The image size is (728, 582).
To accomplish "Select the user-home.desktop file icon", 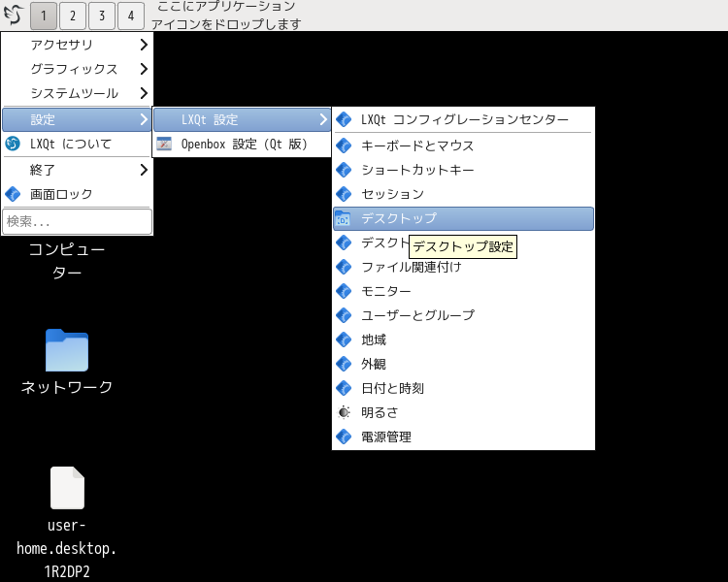I will point(67,488).
